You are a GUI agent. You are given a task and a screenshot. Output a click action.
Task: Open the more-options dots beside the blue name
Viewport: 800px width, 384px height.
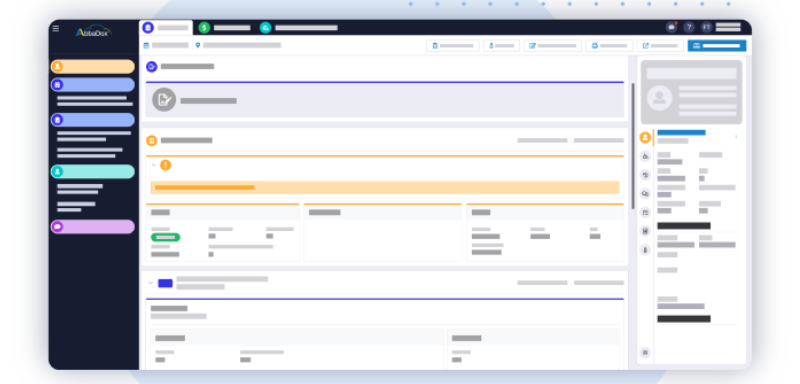736,137
